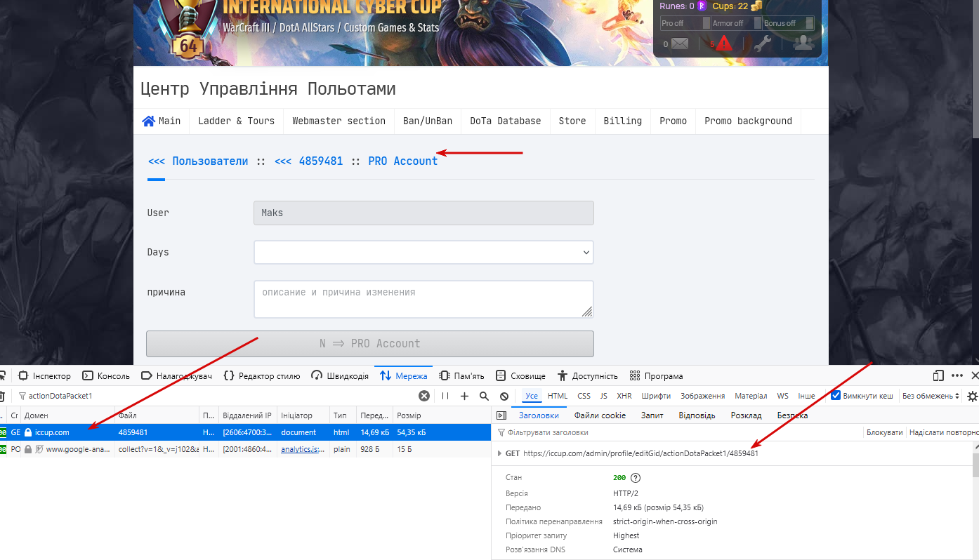Switch to Редактор стилю tab

pyautogui.click(x=261, y=375)
